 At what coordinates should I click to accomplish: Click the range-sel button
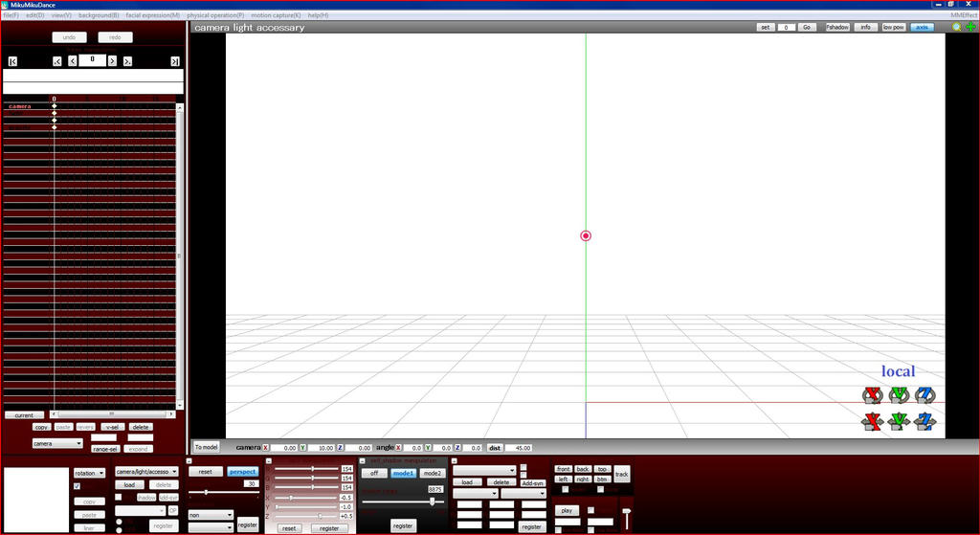click(x=104, y=450)
